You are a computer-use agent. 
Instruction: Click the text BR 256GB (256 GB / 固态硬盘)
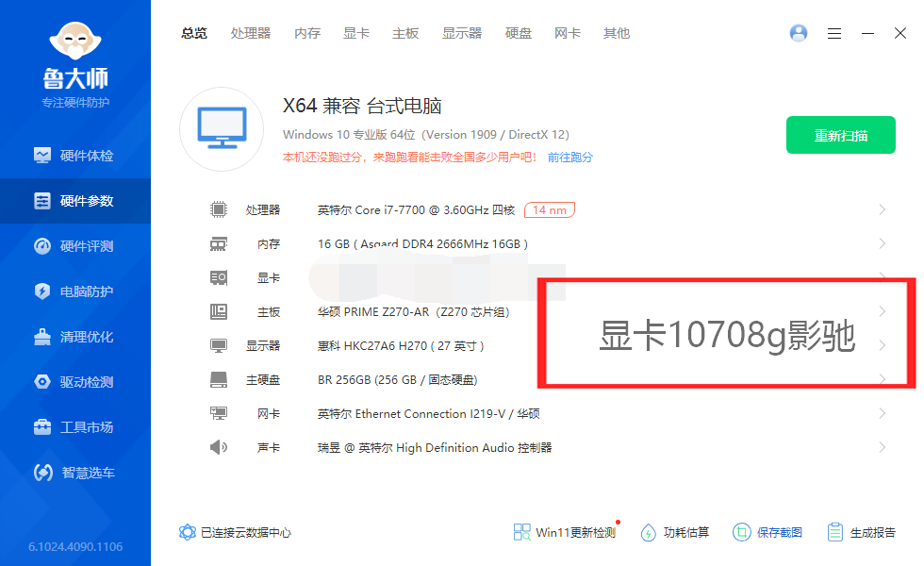[x=397, y=379]
